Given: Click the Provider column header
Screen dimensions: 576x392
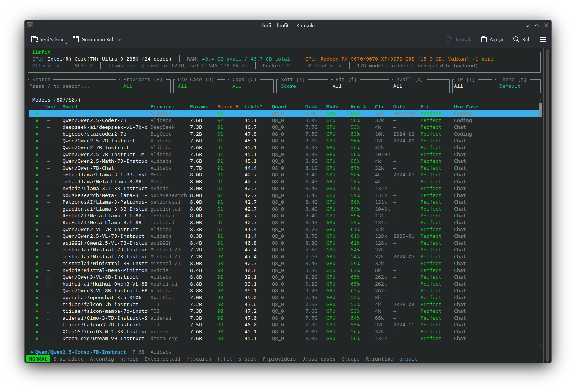Looking at the screenshot, I should tap(162, 107).
